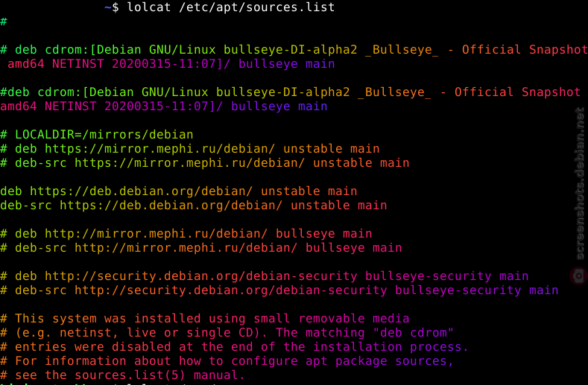Click the lone # on the first output line
The width and height of the screenshot is (588, 385).
[4, 22]
